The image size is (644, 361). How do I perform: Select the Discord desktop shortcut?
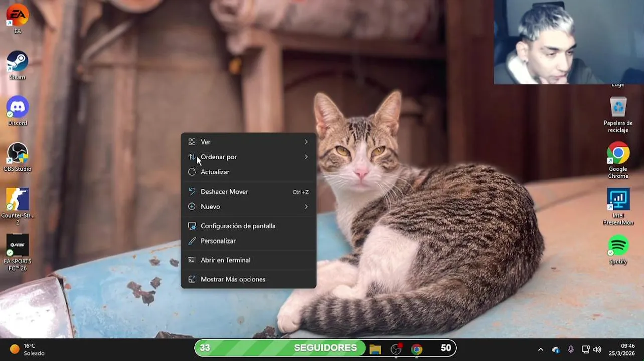point(17,111)
